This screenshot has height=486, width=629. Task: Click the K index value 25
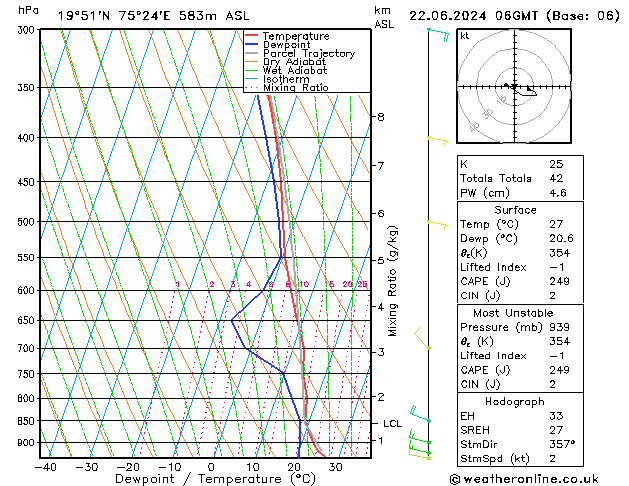tap(556, 164)
